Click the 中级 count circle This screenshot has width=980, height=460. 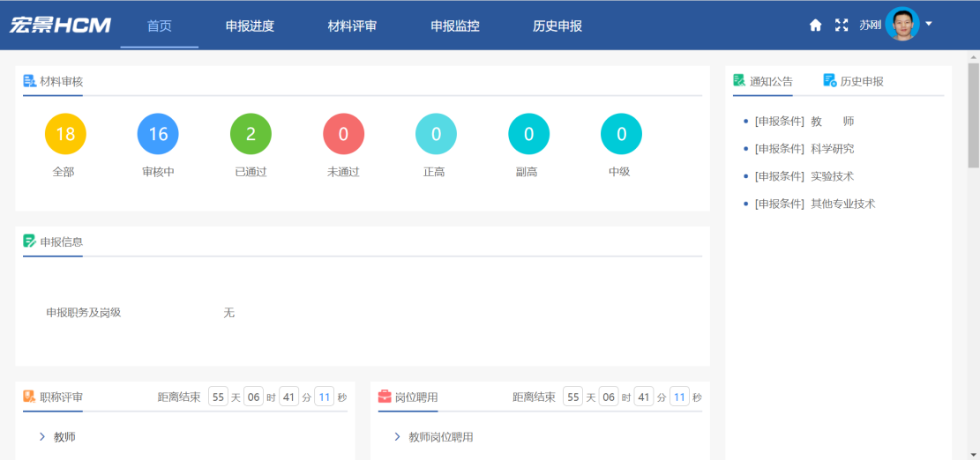coord(621,134)
